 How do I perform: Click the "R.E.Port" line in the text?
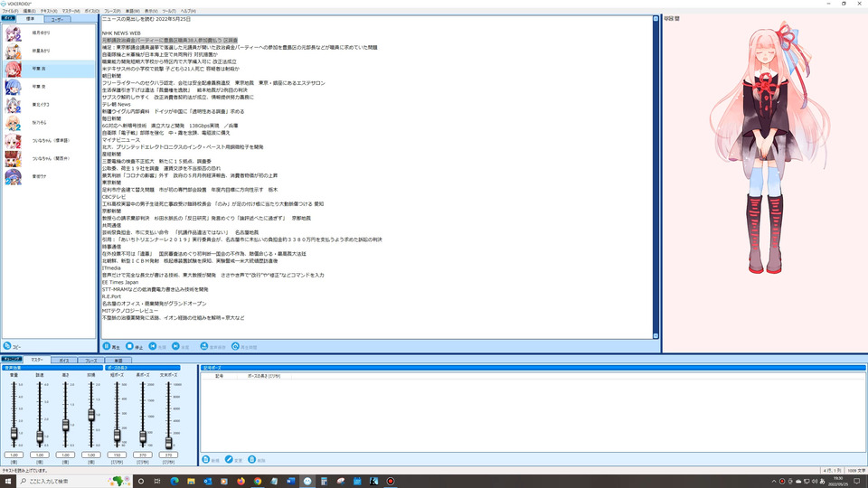[111, 296]
